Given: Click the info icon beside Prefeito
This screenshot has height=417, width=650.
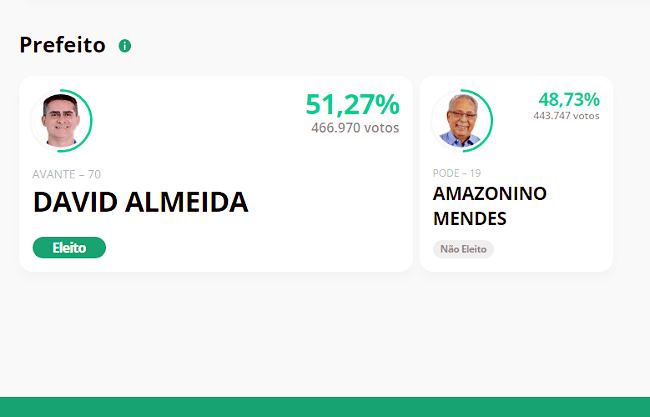Looking at the screenshot, I should (125, 46).
